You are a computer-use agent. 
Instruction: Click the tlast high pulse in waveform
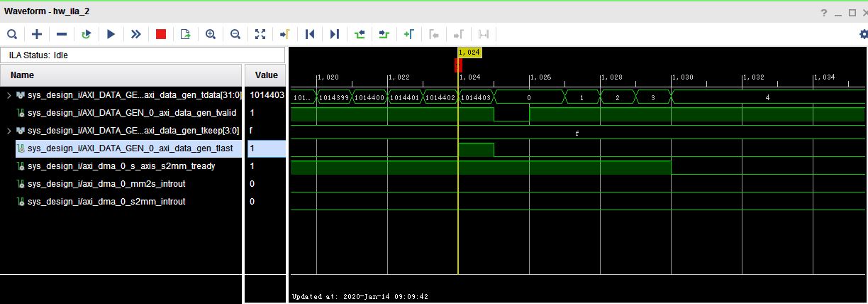point(476,150)
